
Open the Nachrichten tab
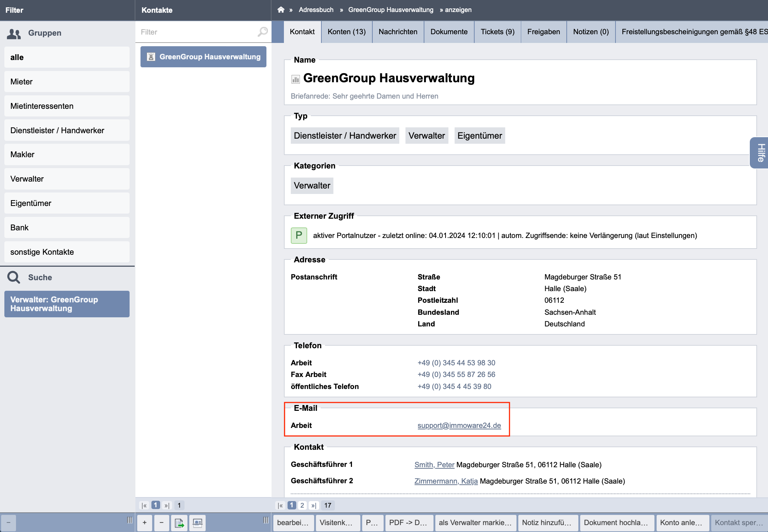tap(398, 32)
